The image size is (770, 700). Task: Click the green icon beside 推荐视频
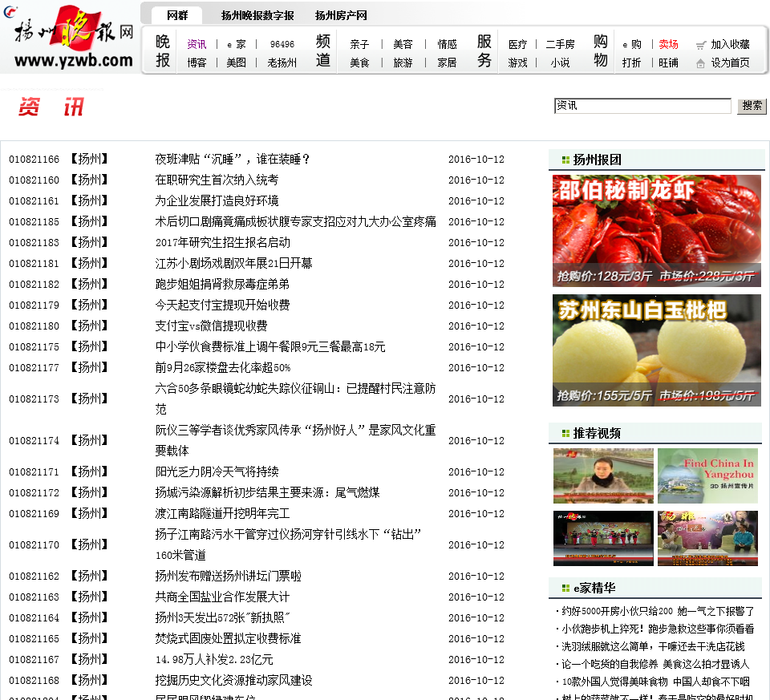[565, 434]
